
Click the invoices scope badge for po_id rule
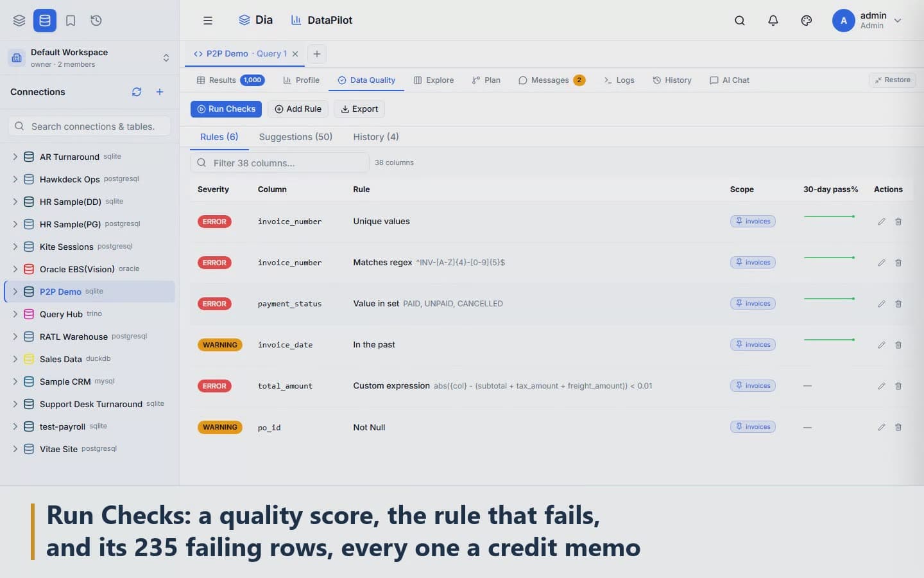click(753, 427)
